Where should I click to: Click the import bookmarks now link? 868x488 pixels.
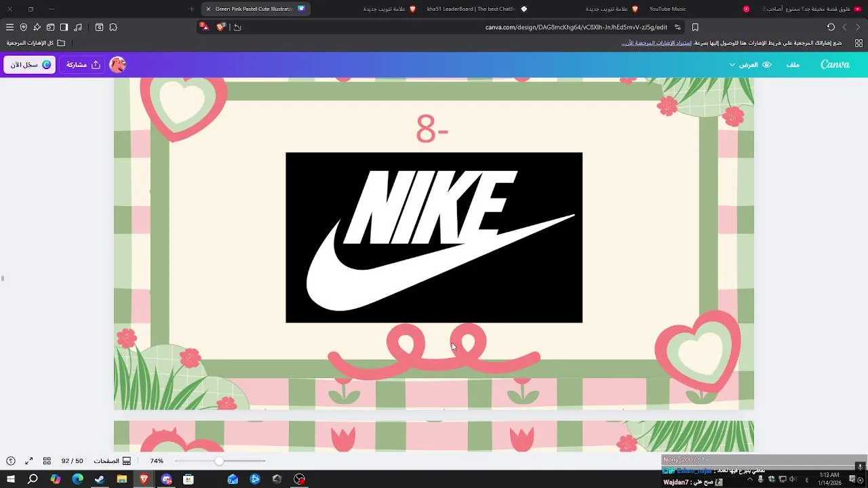(656, 43)
